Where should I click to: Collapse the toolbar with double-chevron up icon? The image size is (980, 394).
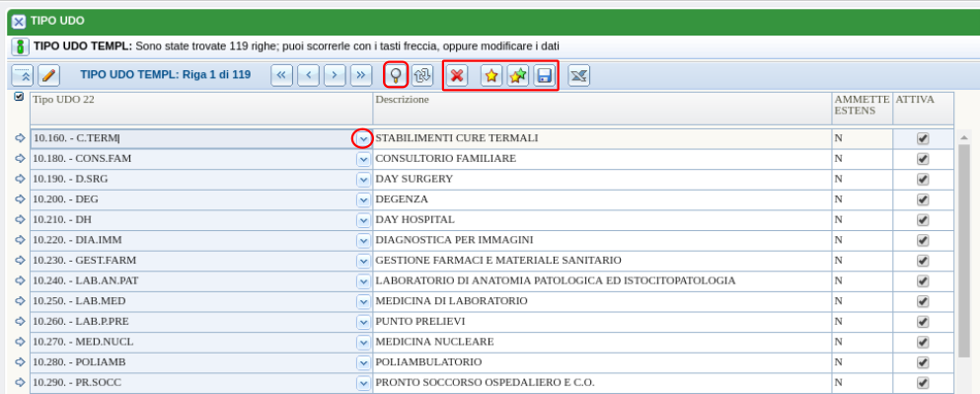coord(23,76)
